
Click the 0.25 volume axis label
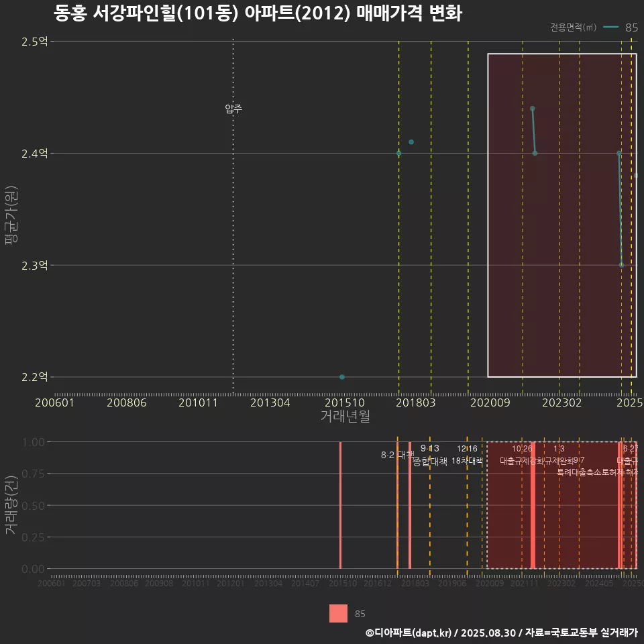33,537
